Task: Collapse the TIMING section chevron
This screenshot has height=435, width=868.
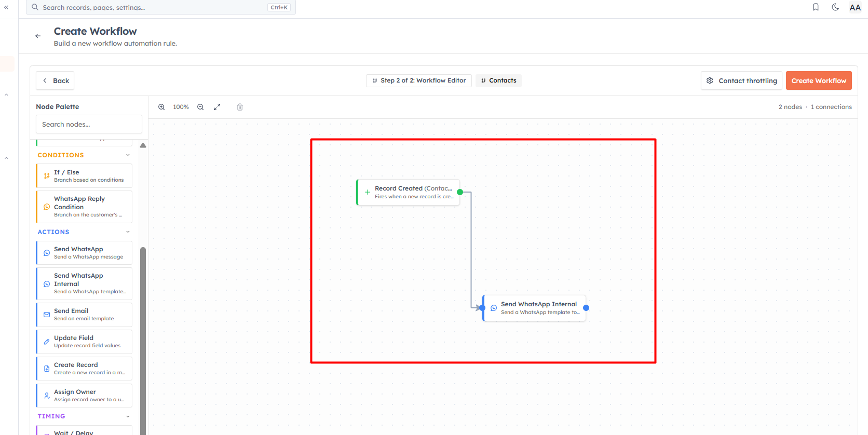Action: tap(128, 416)
